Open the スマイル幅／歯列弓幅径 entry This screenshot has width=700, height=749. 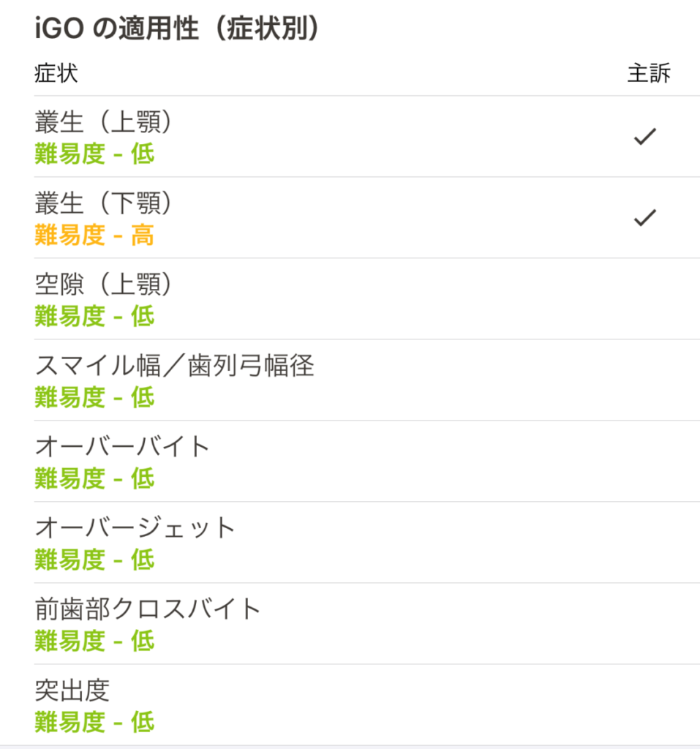click(x=367, y=380)
